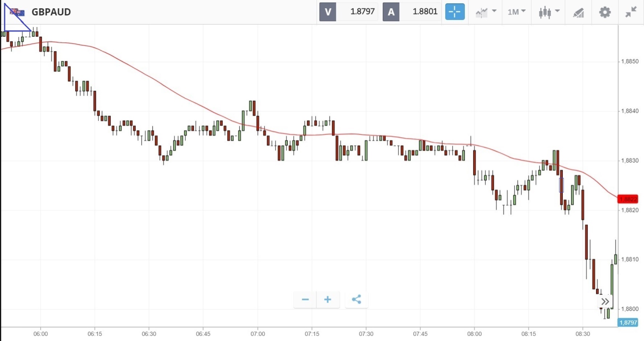Image resolution: width=644 pixels, height=341 pixels.
Task: Collapse chart with the shrink arrows icon
Action: [631, 12]
